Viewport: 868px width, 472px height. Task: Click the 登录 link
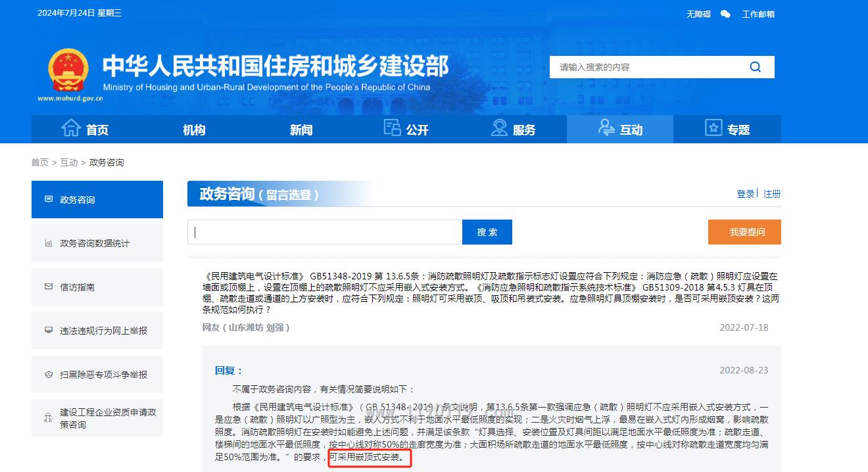tap(746, 194)
